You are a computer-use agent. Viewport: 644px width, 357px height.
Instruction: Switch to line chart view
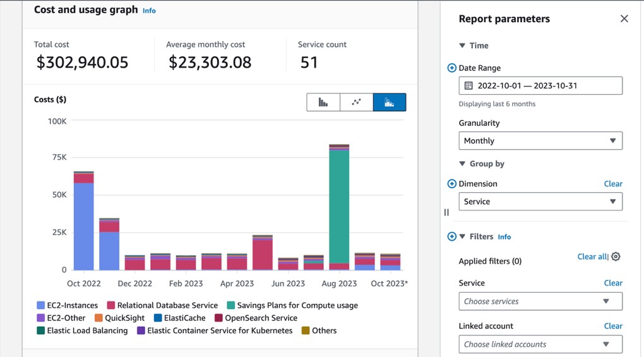(x=356, y=102)
